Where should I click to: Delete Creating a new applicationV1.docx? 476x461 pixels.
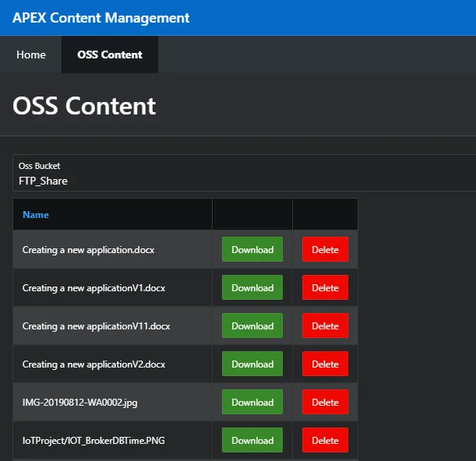coord(325,287)
